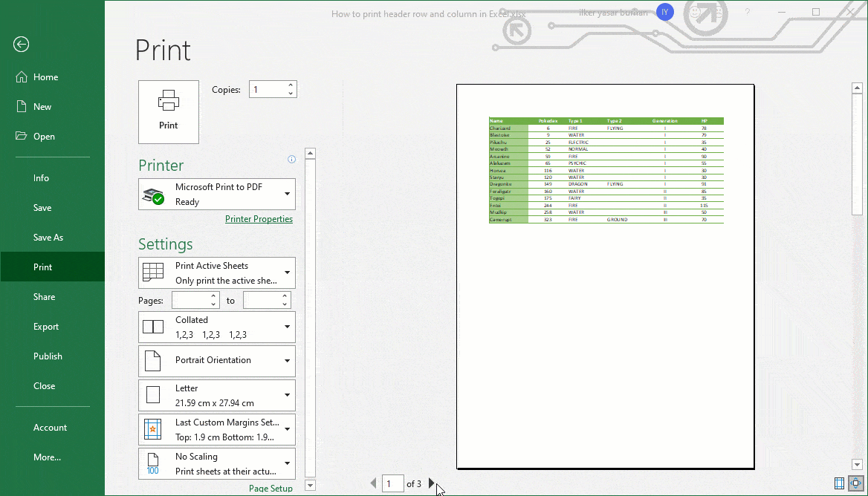Advance preview with next page arrow

point(432,483)
